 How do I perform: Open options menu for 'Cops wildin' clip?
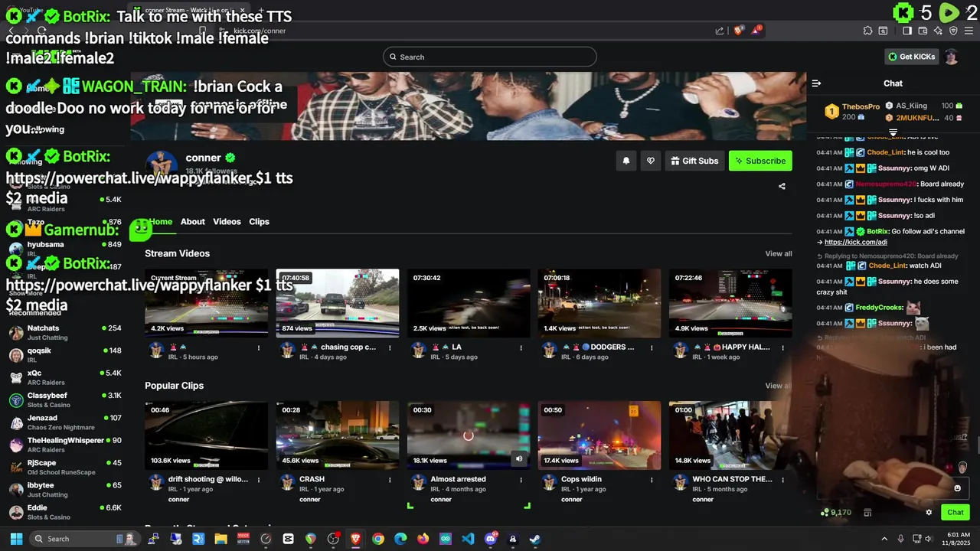click(652, 480)
